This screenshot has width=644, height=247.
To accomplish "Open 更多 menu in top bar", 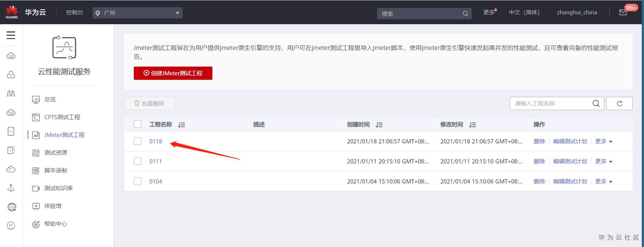I will (x=489, y=12).
